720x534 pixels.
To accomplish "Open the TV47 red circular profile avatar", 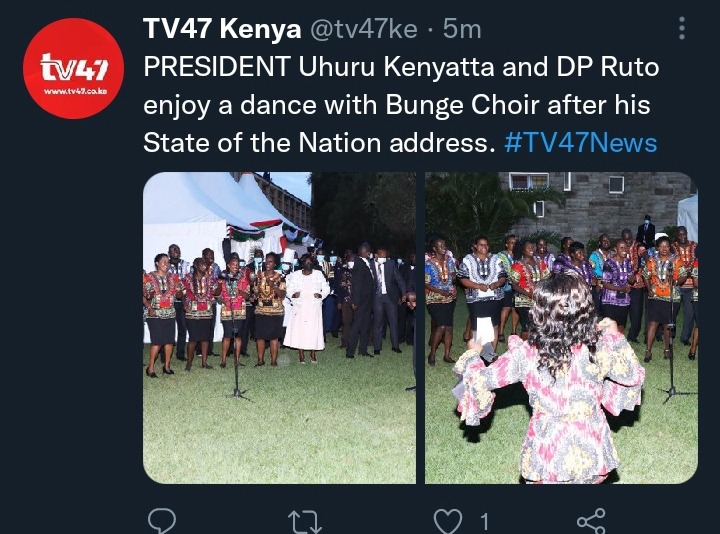I will click(73, 68).
